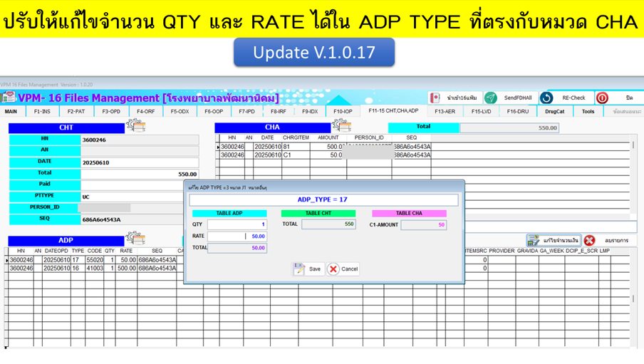Click the CHA Total field 550.00
Screen dimensions: 644x364
tap(509, 128)
